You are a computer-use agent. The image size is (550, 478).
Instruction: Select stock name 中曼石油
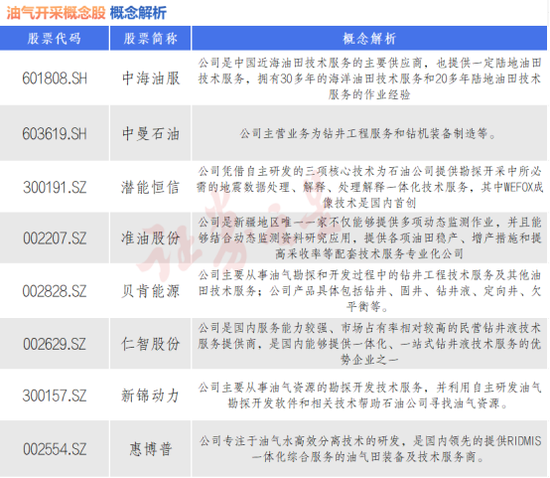tap(151, 134)
